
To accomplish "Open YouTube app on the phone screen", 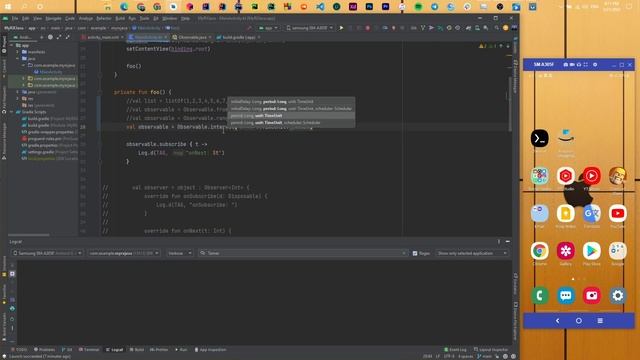I will coord(618,213).
